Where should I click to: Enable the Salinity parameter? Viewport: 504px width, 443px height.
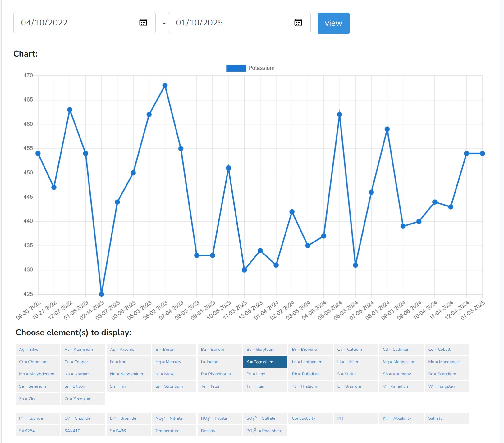point(447,418)
